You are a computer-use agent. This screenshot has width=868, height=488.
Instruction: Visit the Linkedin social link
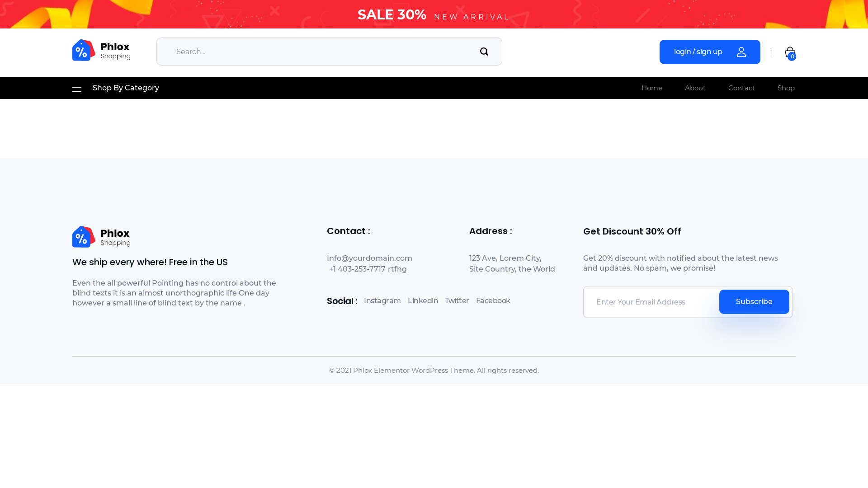click(423, 301)
